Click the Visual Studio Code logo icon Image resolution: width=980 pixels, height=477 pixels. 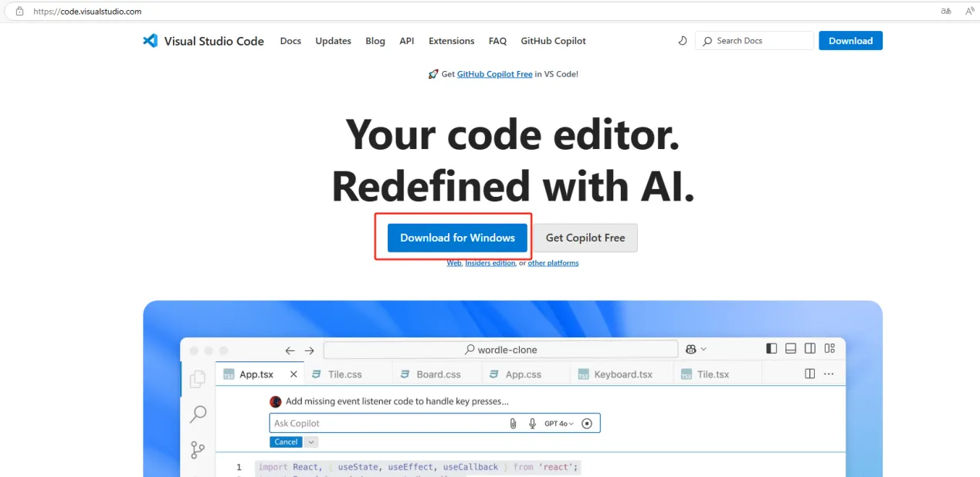(x=150, y=41)
